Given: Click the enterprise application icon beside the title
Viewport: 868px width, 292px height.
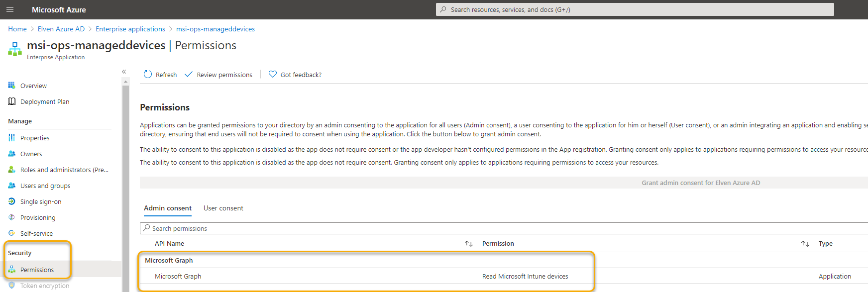Looking at the screenshot, I should (x=15, y=49).
